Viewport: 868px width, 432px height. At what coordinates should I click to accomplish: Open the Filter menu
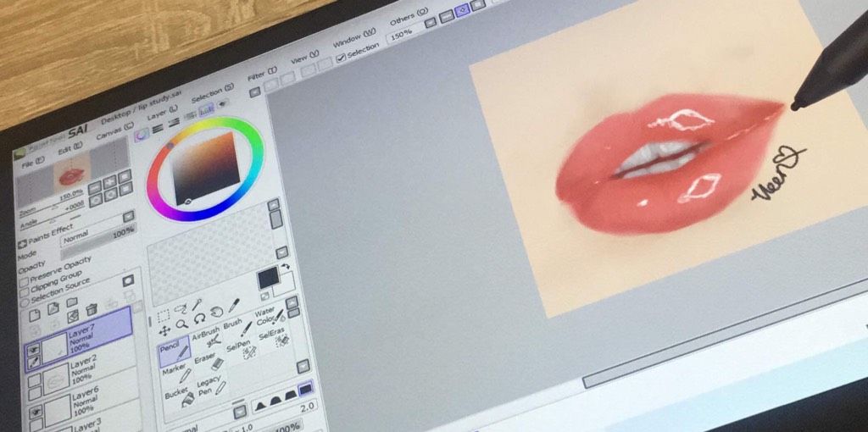[262, 75]
